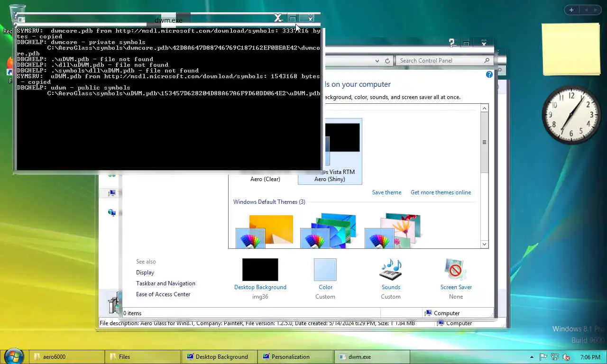Open Action Center flag tray icon
Viewport: 607px width, 364px height.
coord(543,357)
